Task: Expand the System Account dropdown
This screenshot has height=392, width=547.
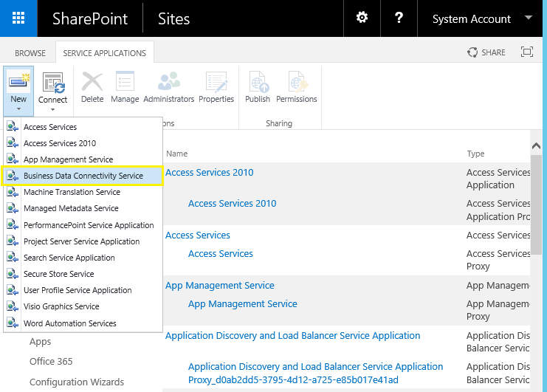Action: (x=528, y=18)
